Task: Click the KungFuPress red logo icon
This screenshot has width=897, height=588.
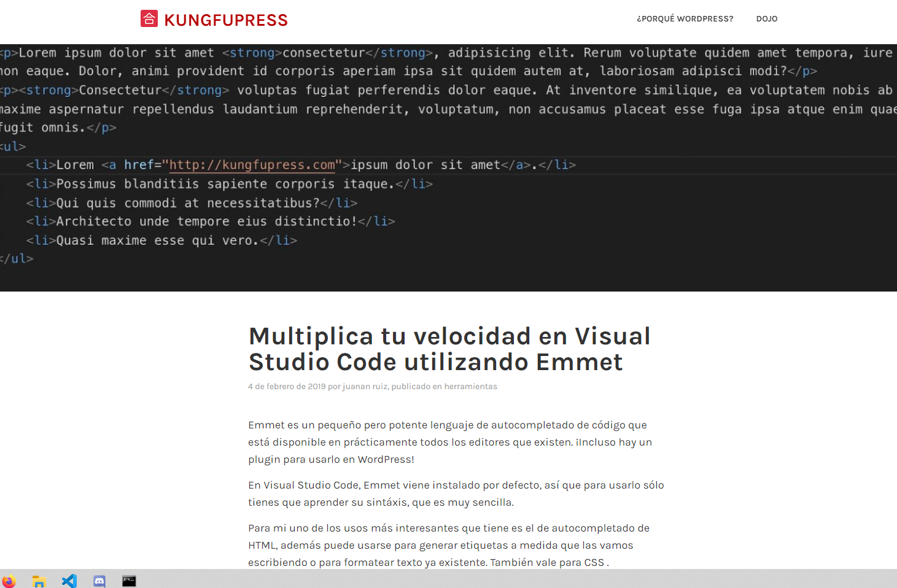Action: point(149,18)
